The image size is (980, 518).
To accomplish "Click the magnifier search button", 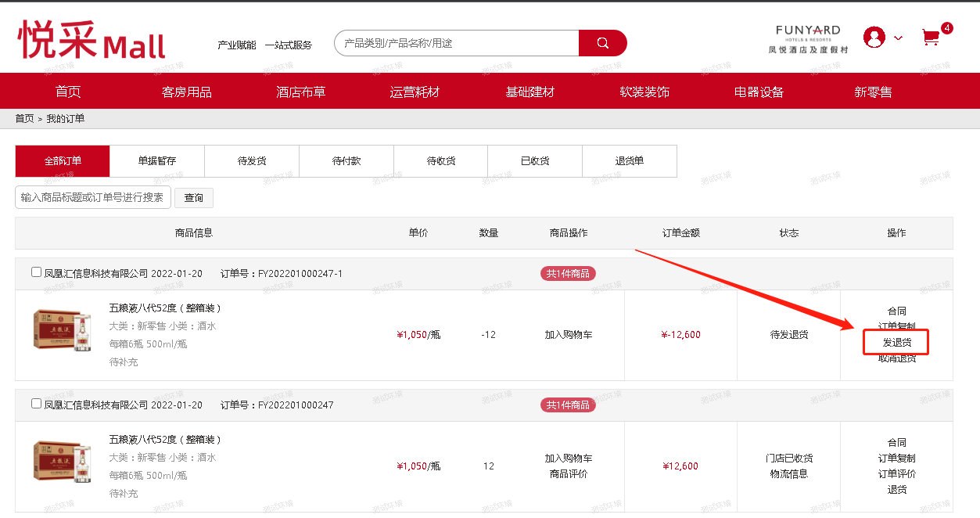I will click(x=602, y=43).
